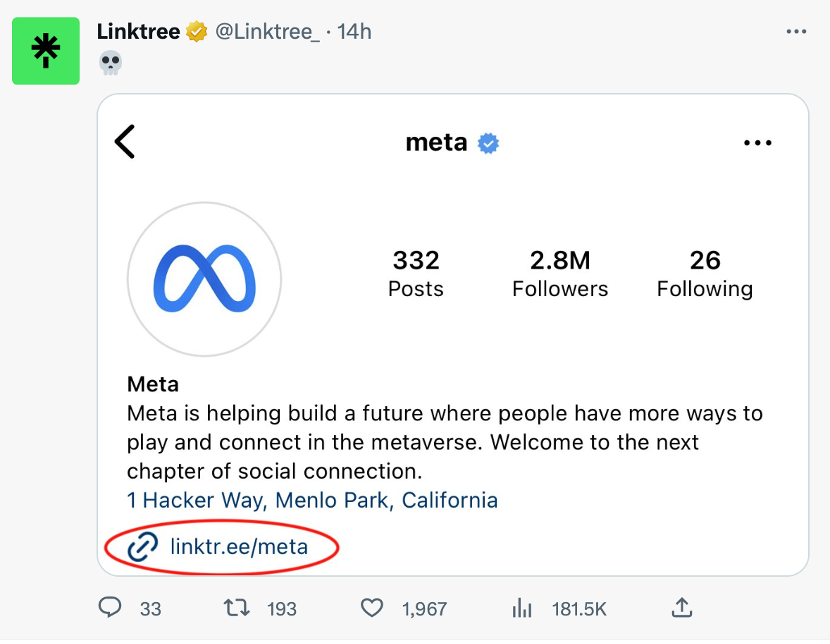
Task: Click the chain link icon
Action: click(143, 547)
